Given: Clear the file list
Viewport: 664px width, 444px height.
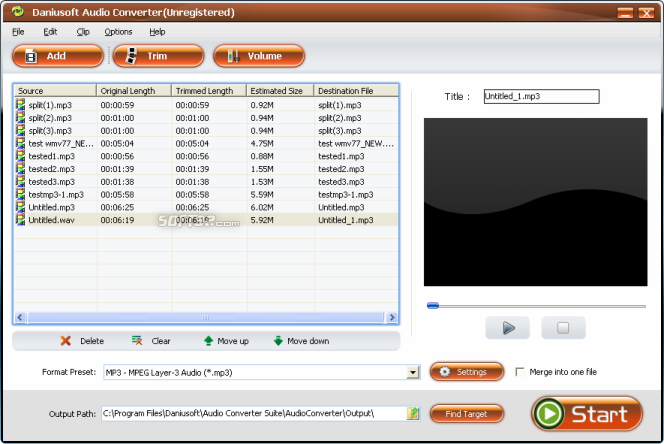Looking at the screenshot, I should 151,341.
